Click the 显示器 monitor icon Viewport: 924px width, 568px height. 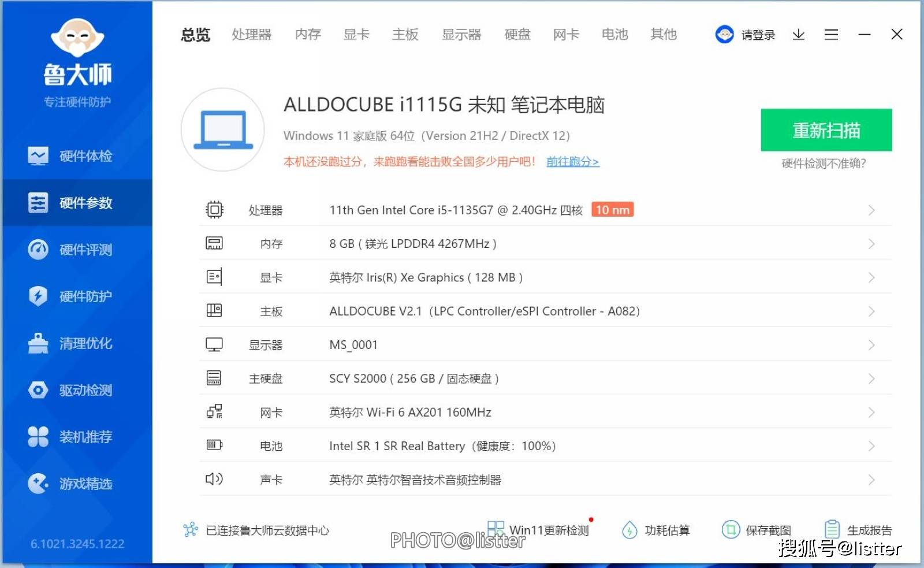click(x=214, y=344)
